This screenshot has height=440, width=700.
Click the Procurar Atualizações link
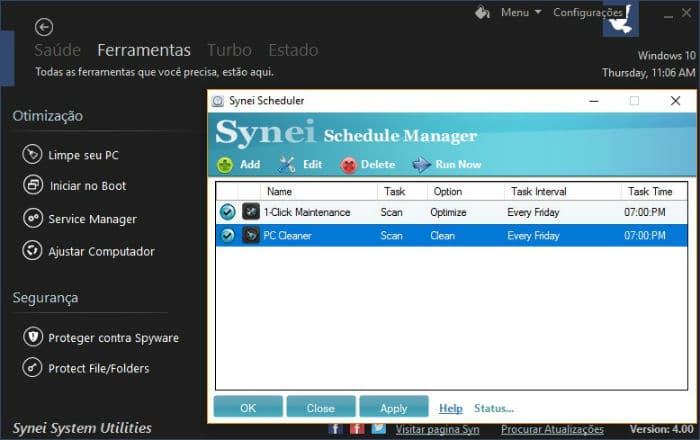(552, 429)
